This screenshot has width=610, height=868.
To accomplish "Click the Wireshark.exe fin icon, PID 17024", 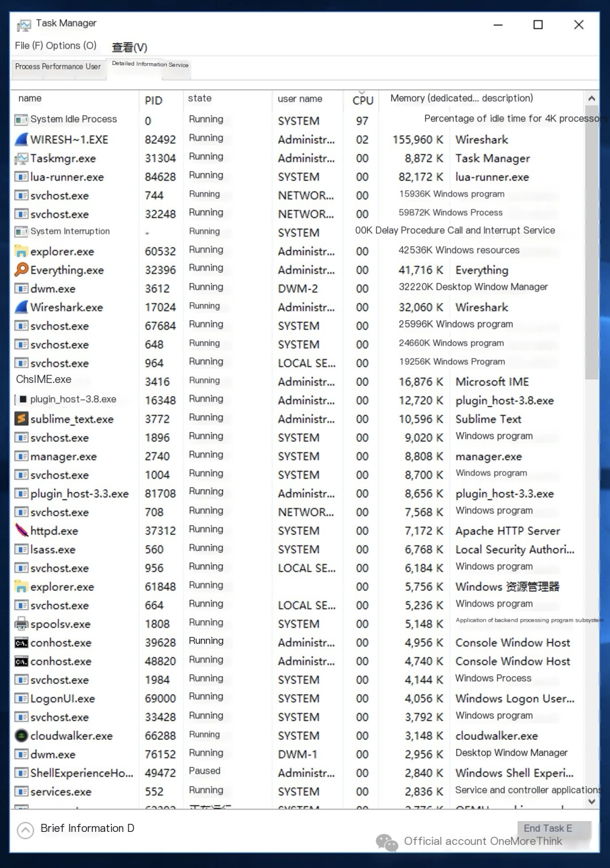I will [x=21, y=307].
